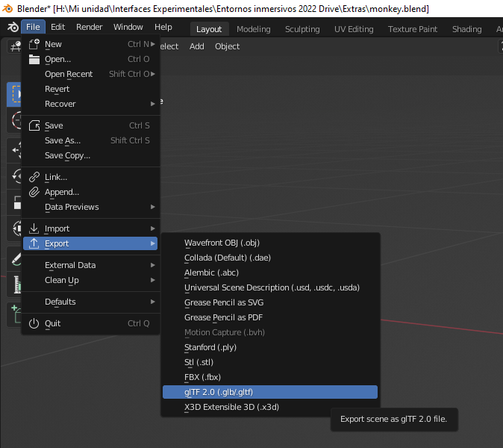Click the Blender logo icon in the menu bar
The width and height of the screenshot is (503, 448).
click(x=13, y=27)
